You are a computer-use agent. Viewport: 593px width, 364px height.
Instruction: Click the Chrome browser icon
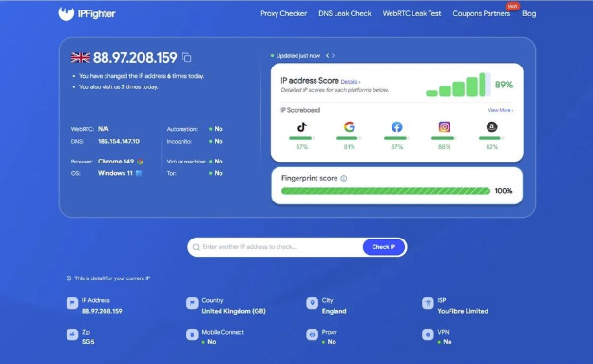coord(141,162)
